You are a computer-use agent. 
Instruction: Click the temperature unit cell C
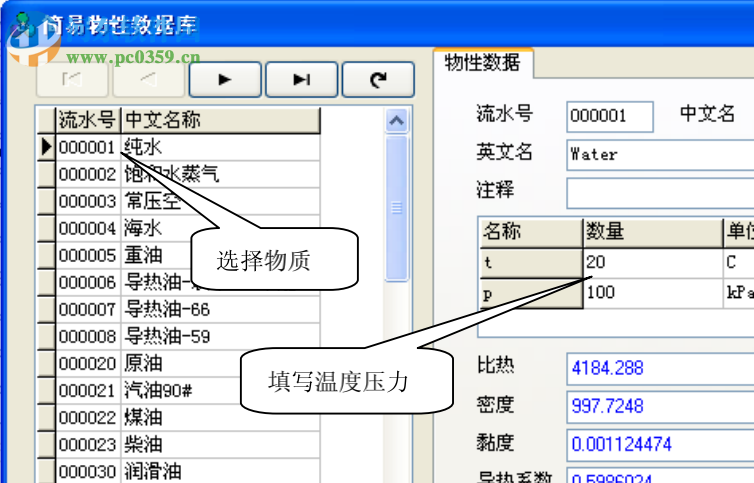[x=739, y=263]
